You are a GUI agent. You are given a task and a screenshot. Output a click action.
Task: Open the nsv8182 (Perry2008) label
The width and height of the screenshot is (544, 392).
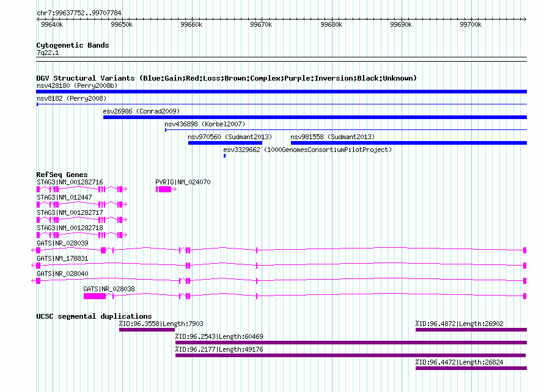pos(72,98)
